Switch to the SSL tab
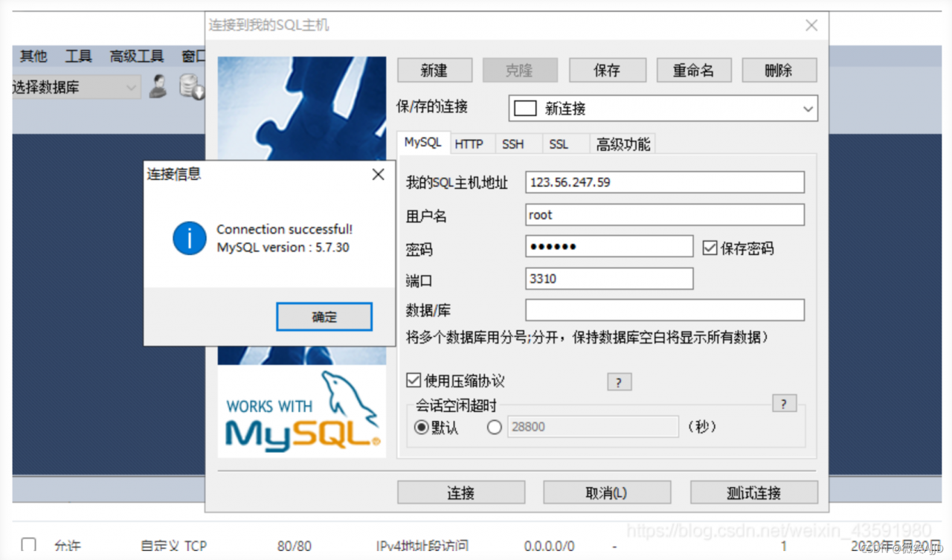 tap(559, 144)
